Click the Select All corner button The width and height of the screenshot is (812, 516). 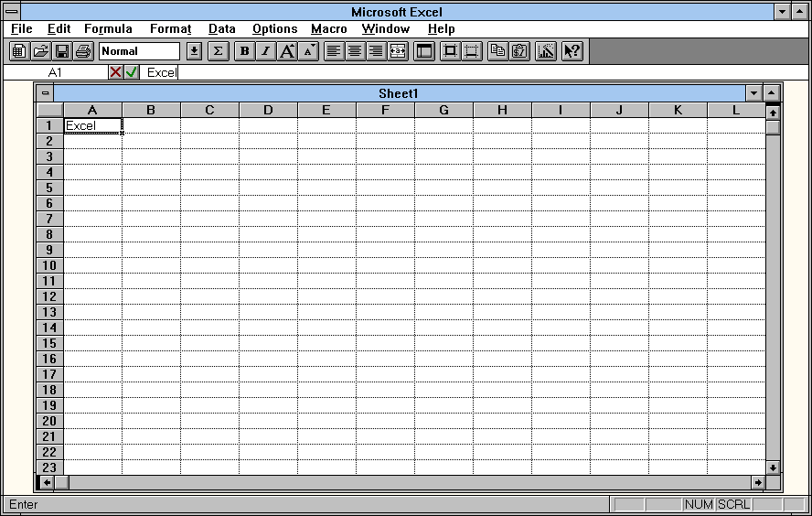coord(50,110)
